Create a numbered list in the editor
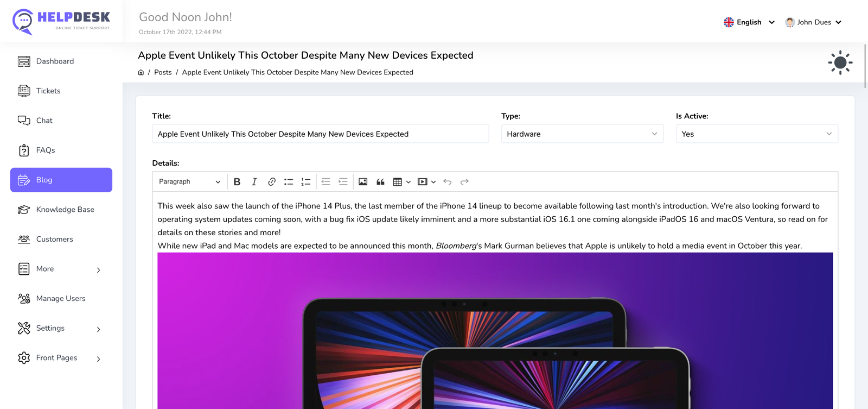 click(306, 182)
